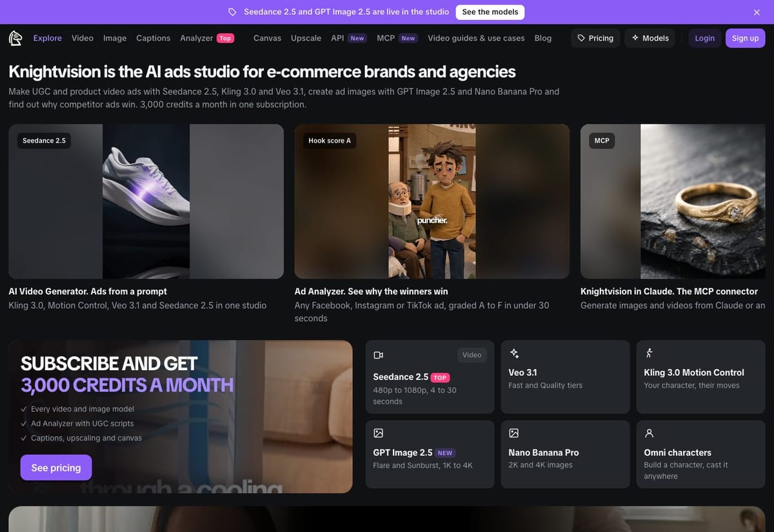Open the Captions nav item
Image resolution: width=774 pixels, height=532 pixels.
(x=154, y=38)
